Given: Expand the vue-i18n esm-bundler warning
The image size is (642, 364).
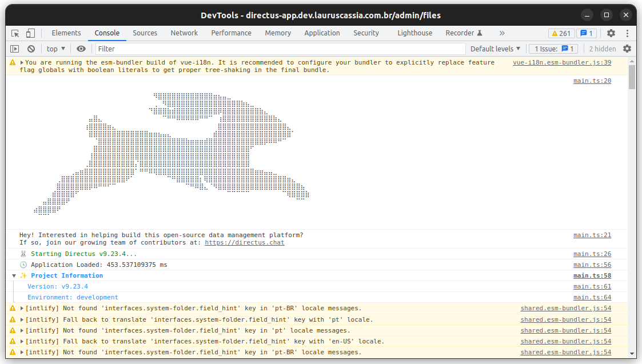Looking at the screenshot, I should (22, 63).
